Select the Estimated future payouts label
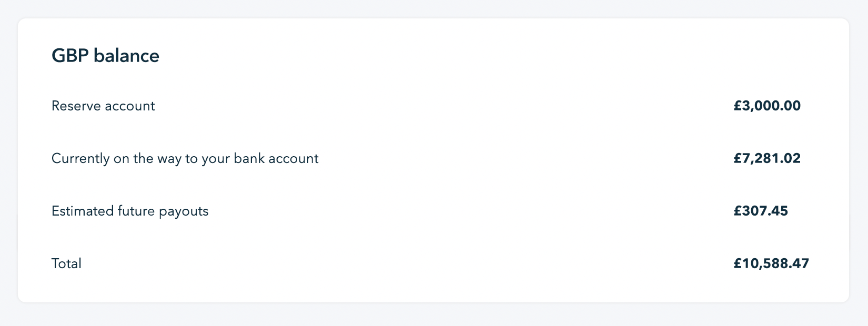 click(130, 211)
